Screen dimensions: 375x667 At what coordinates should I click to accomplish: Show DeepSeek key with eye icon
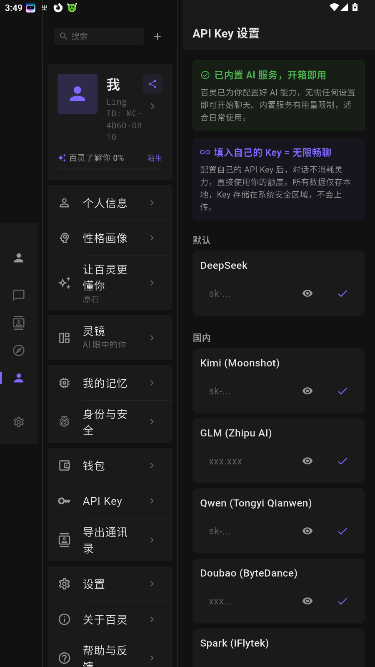click(307, 293)
